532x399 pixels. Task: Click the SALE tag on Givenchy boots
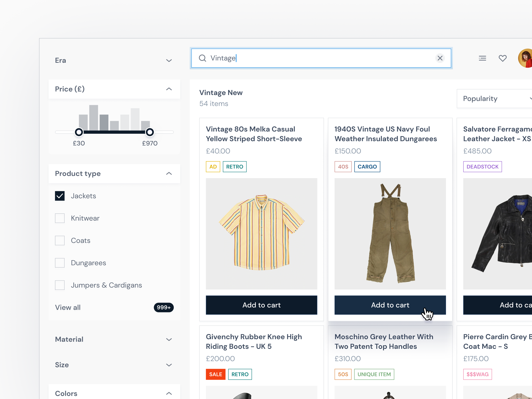pyautogui.click(x=216, y=374)
